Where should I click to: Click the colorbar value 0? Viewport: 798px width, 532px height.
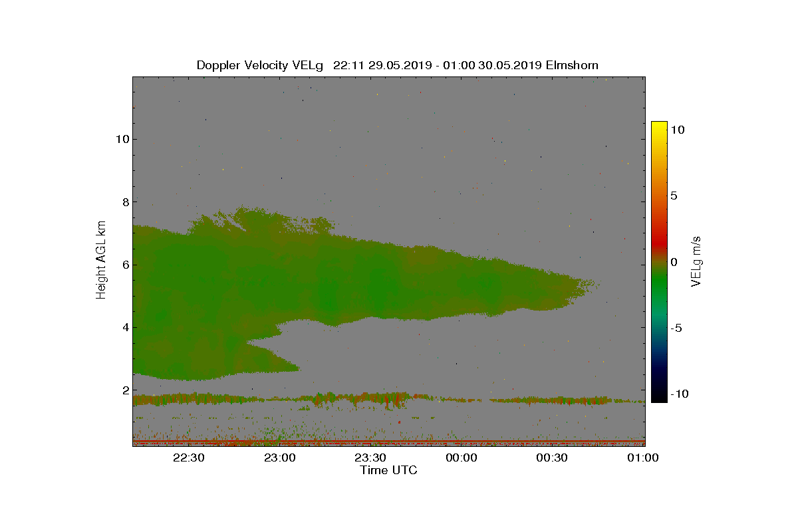click(674, 262)
